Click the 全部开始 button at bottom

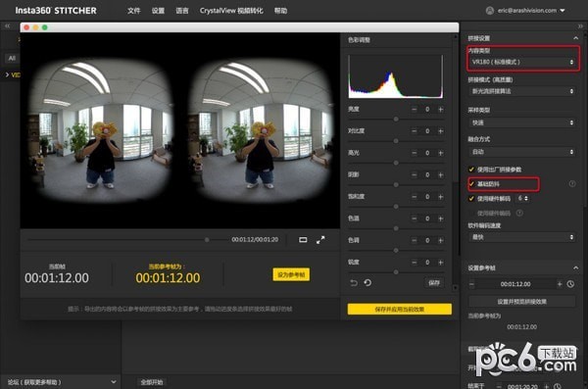152,382
